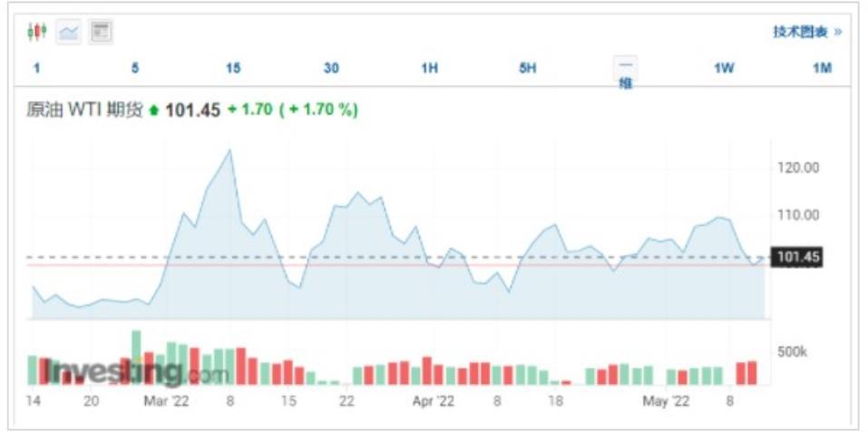Viewport: 868px width, 432px height.
Task: Select the area chart icon
Action: 69,32
